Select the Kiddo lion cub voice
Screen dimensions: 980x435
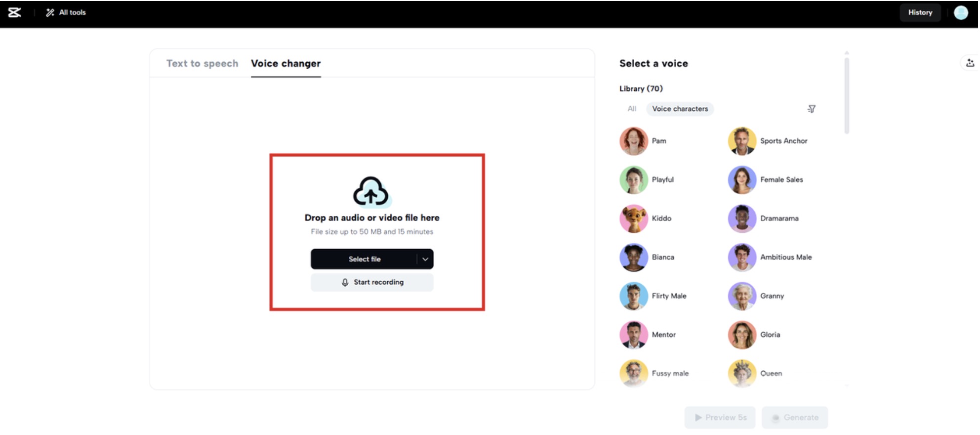pos(634,218)
